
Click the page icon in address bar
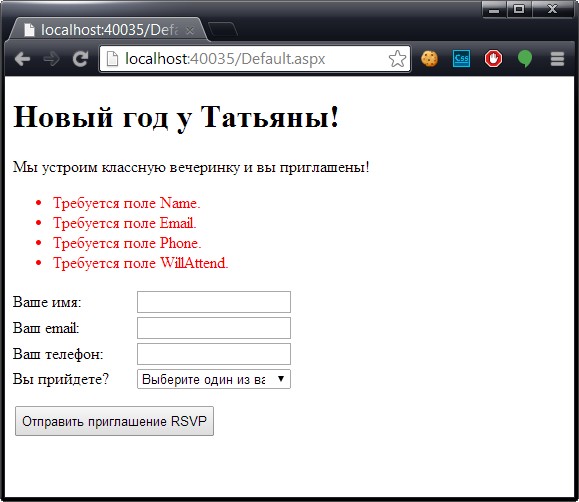point(112,59)
